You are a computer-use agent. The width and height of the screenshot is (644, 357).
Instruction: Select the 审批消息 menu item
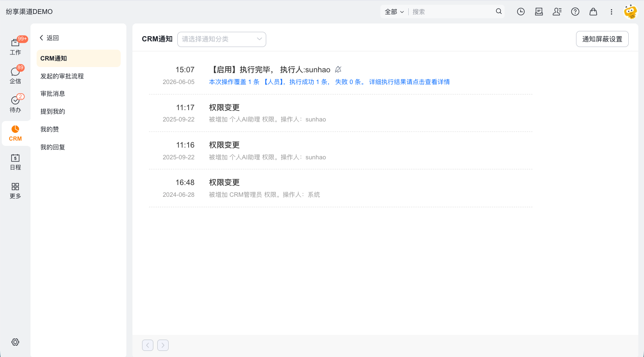point(78,94)
